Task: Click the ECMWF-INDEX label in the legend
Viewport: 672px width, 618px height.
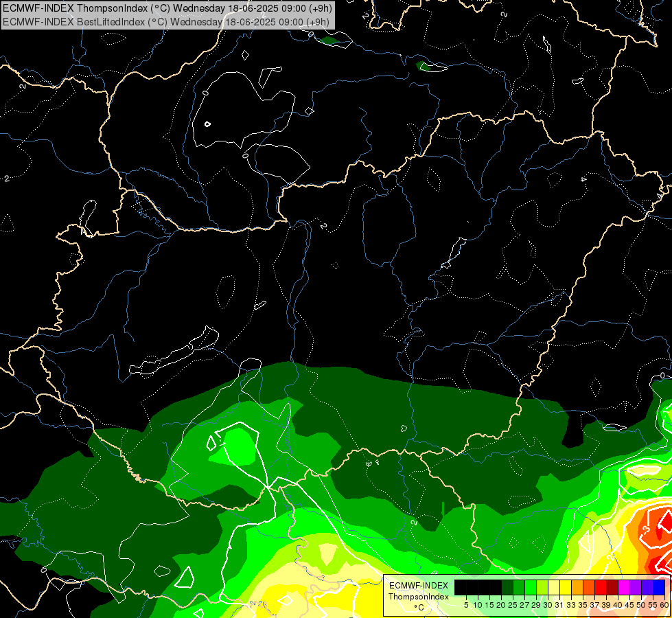Action: pos(419,586)
